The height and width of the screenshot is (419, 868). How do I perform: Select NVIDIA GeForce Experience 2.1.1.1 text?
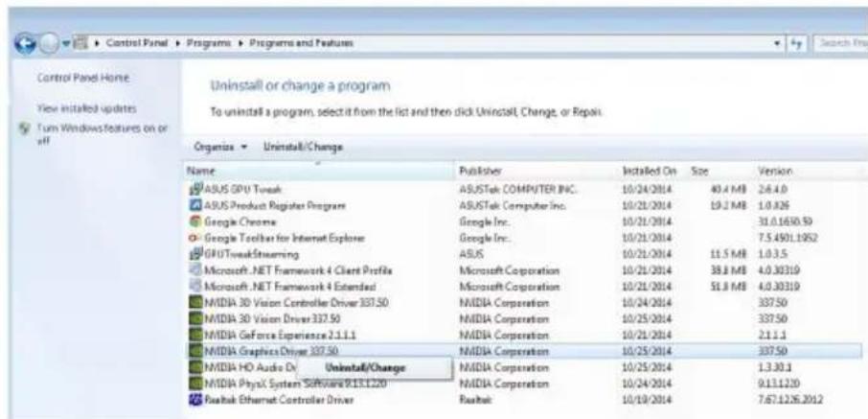pos(280,336)
